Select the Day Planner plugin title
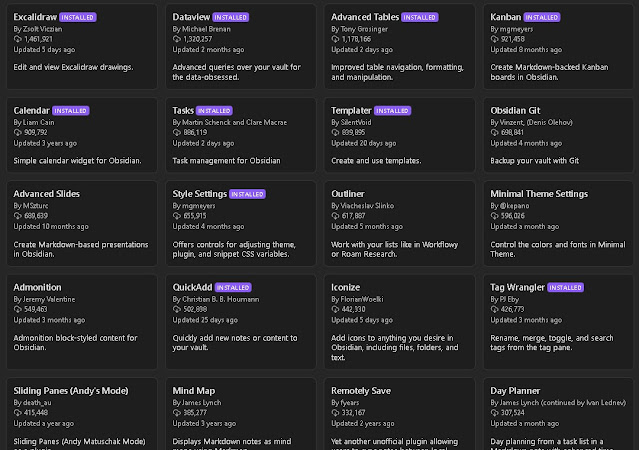The image size is (639, 450). pyautogui.click(x=515, y=390)
